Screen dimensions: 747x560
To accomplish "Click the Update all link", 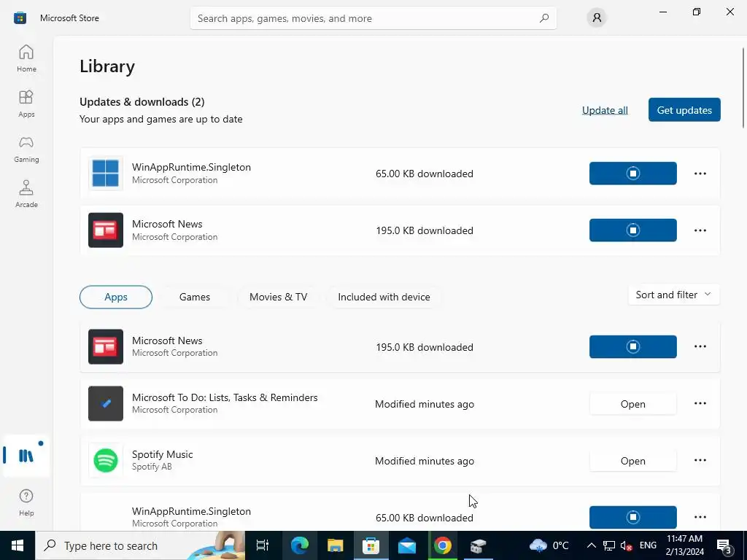I will (605, 110).
